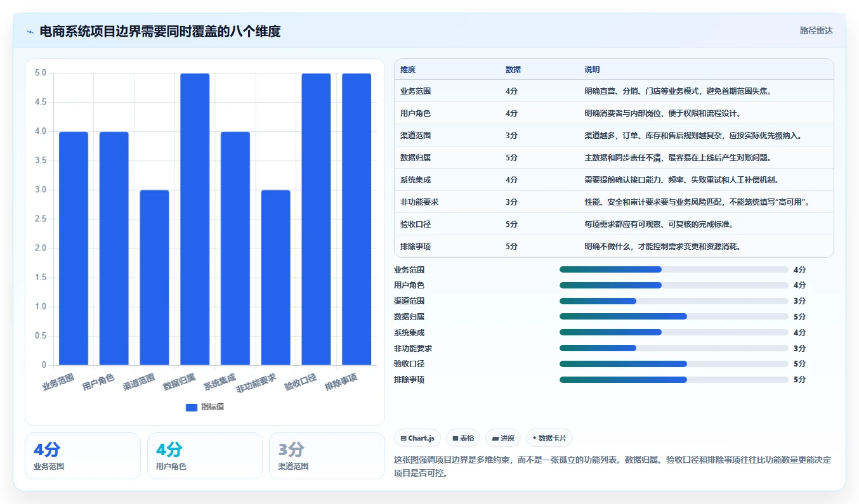This screenshot has height=504, width=859.
Task: Click description starting 需要提前确认接口能力
Action: [682, 180]
